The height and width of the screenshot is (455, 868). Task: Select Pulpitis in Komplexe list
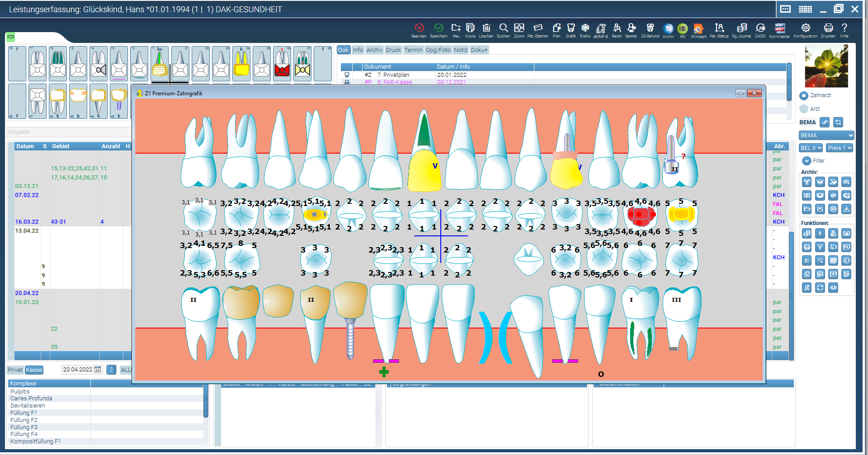click(x=107, y=391)
